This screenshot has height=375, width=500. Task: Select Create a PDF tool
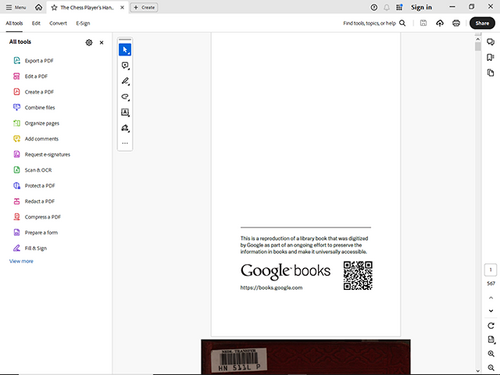(x=33, y=92)
